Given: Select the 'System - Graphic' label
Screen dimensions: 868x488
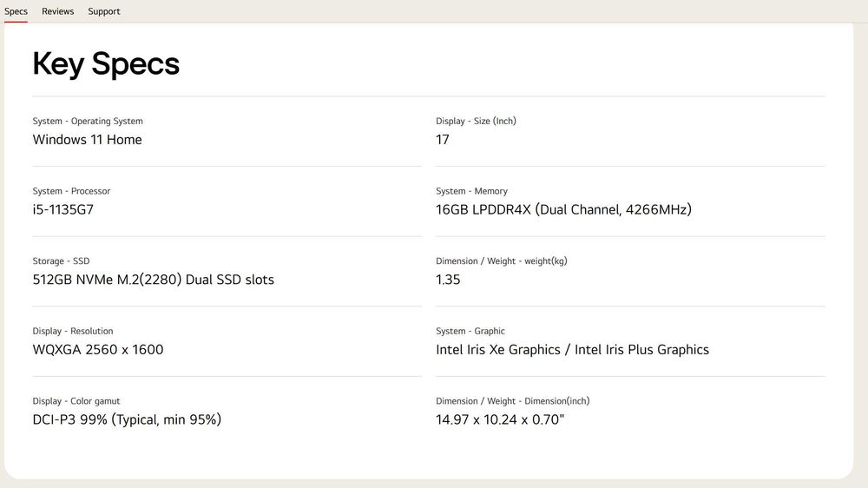Looking at the screenshot, I should pos(470,331).
